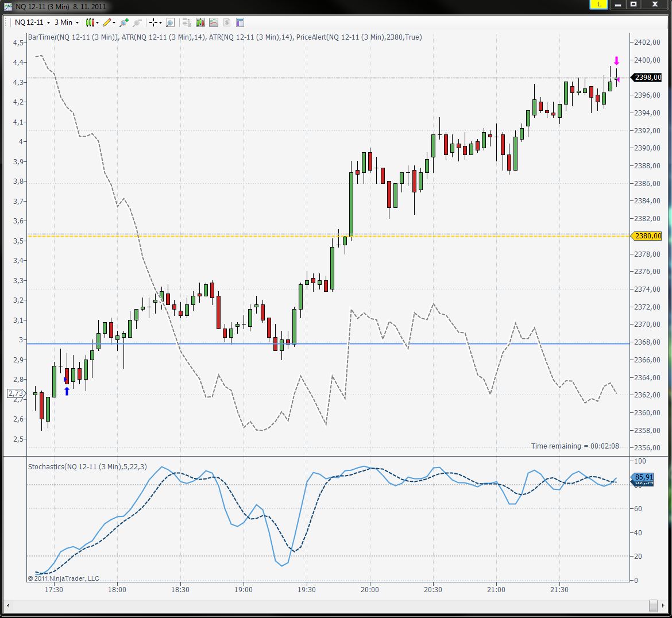Screen dimensions: 672x618
Task: Toggle the chart trader panel icon
Action: (x=187, y=23)
